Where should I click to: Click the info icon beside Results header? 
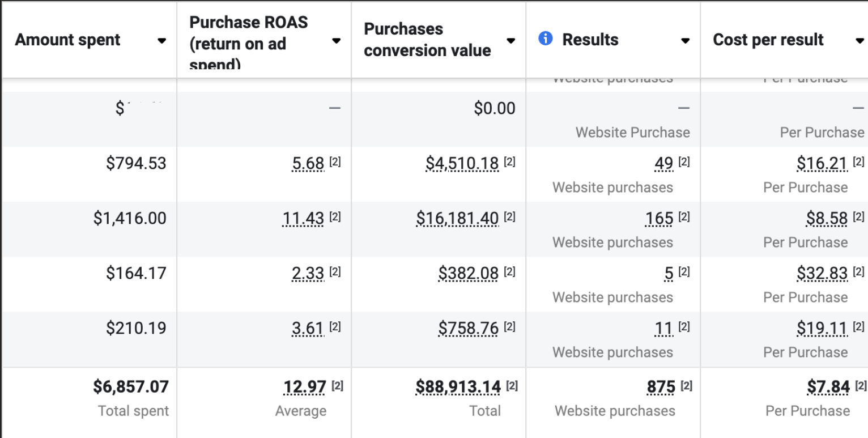coord(546,39)
